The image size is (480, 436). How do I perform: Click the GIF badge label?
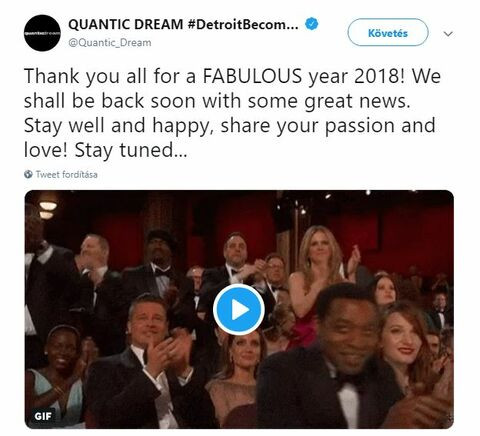(x=43, y=416)
